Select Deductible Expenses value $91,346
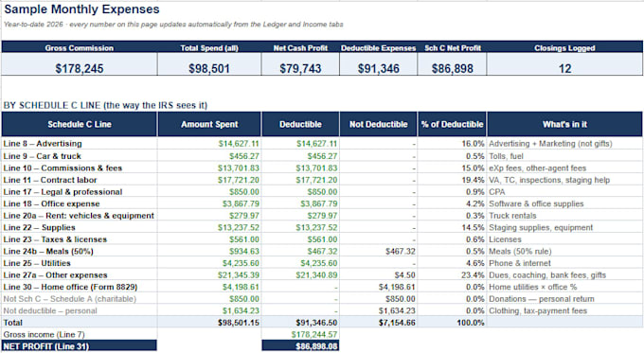Image resolution: width=644 pixels, height=353 pixels. click(378, 68)
